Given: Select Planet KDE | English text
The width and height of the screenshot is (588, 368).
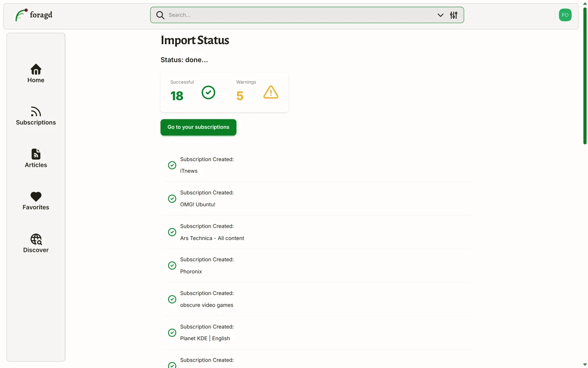Looking at the screenshot, I should click(205, 339).
